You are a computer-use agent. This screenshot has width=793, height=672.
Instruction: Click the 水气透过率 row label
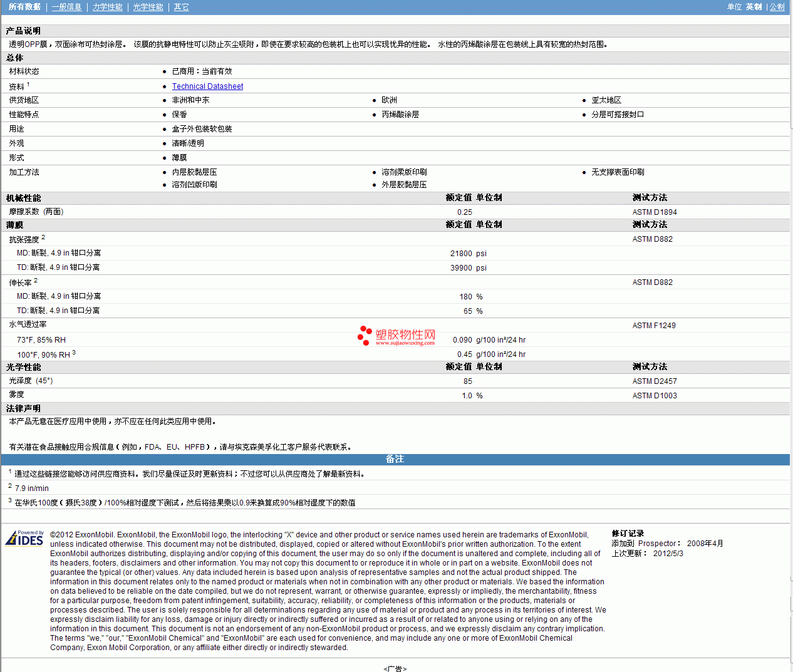(28, 324)
